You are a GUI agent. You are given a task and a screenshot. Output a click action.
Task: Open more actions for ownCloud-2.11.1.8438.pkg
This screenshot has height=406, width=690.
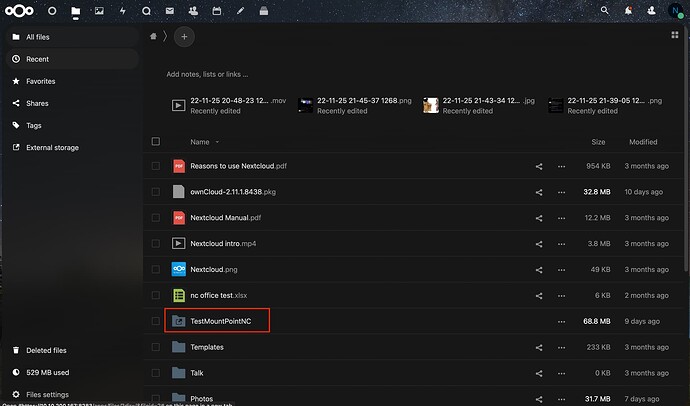point(562,192)
